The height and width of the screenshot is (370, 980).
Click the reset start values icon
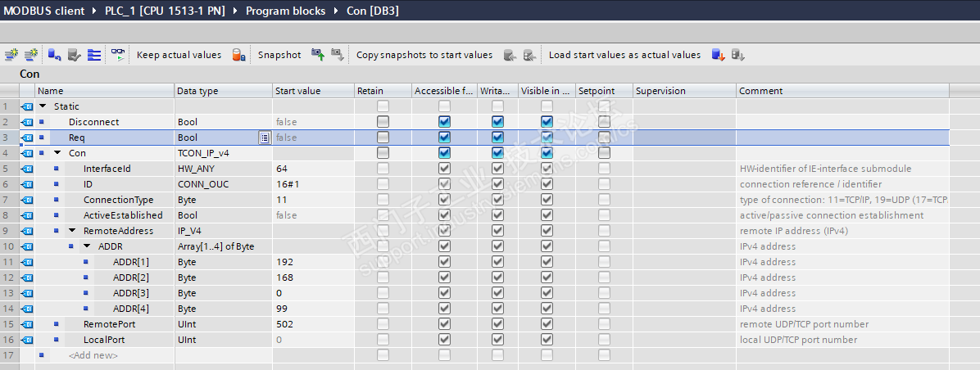tap(55, 55)
